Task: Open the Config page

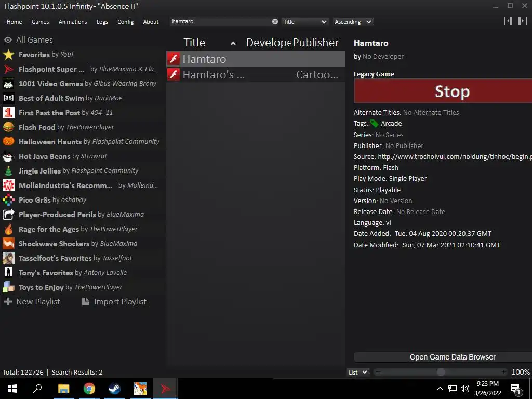Action: click(126, 22)
